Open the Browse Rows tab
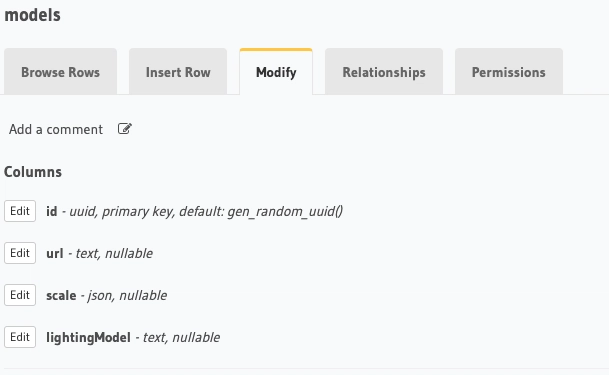The image size is (609, 375). tap(61, 72)
